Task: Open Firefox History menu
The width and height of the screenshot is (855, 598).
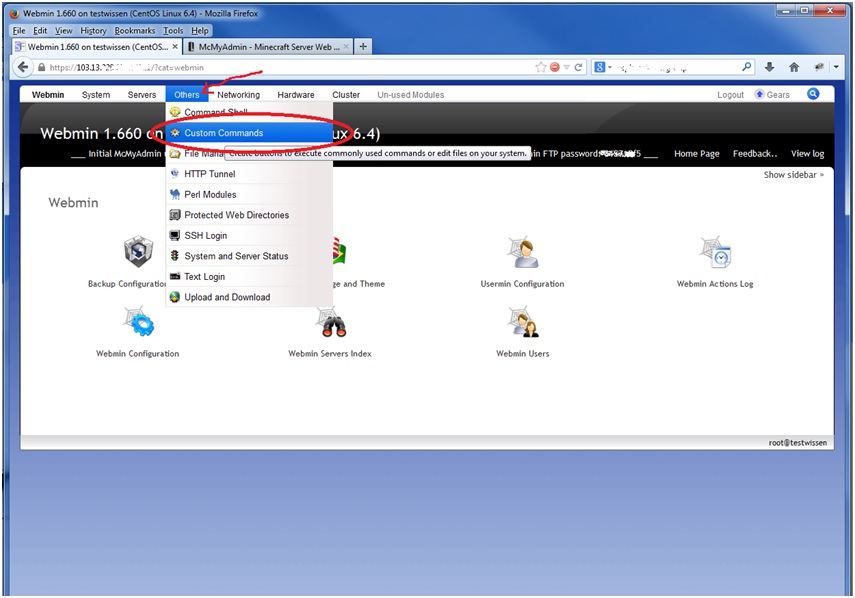Action: 93,31
